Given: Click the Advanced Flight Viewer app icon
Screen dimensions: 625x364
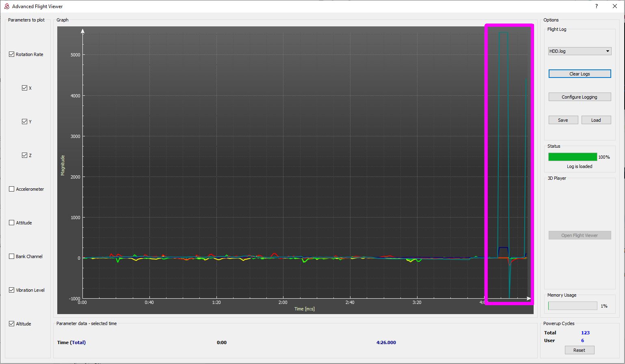Looking at the screenshot, I should [x=6, y=6].
